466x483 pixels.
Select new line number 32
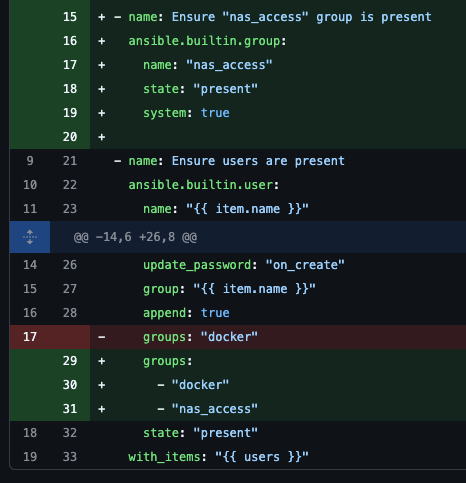(70, 433)
